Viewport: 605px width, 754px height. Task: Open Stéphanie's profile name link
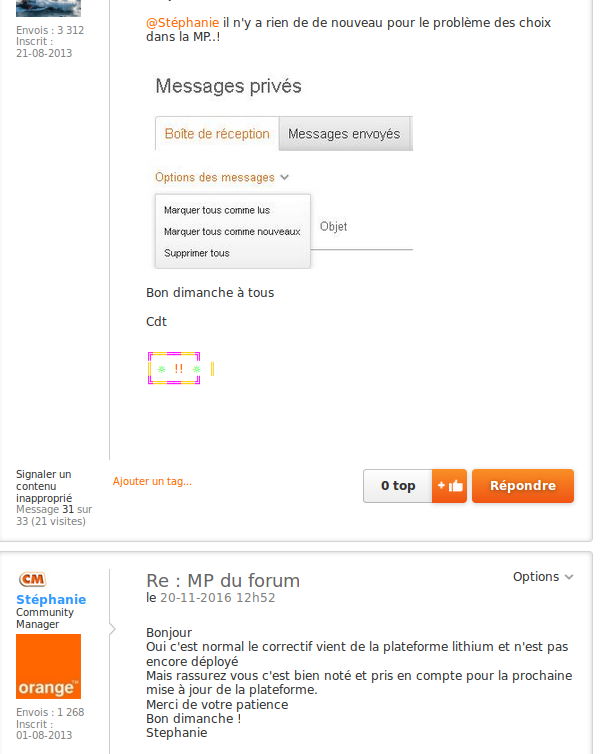pyautogui.click(x=51, y=600)
